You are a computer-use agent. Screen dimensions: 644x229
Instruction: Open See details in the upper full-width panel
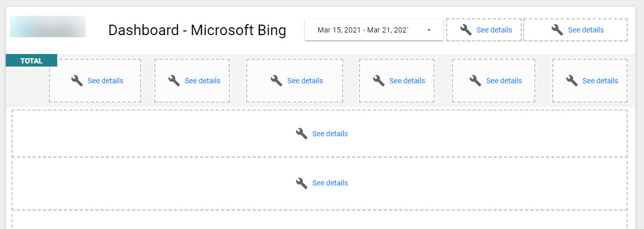pos(330,134)
